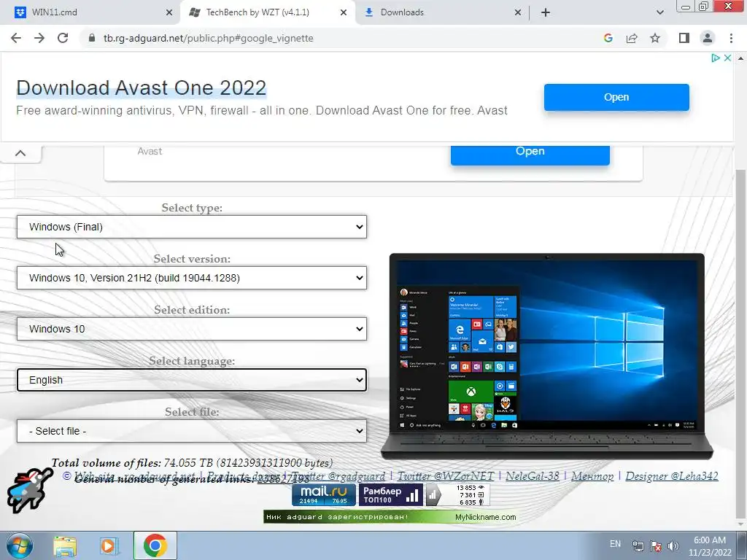The image size is (747, 560).
Task: Open Chrome three-dot menu
Action: pos(731,38)
